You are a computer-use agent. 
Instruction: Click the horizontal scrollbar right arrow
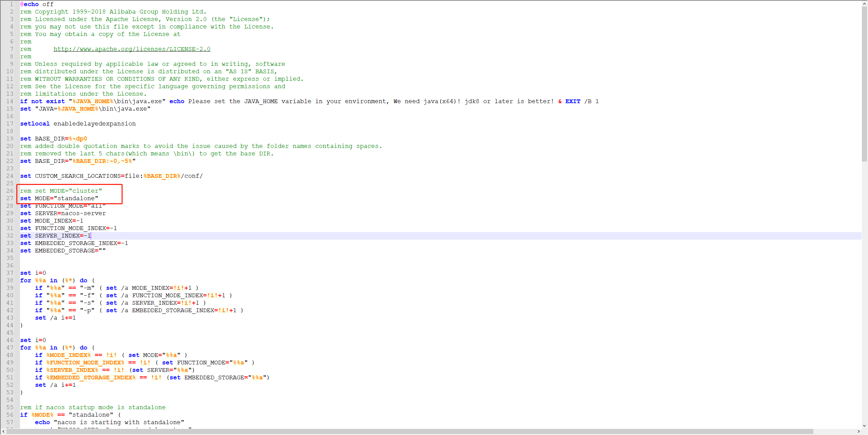point(858,432)
